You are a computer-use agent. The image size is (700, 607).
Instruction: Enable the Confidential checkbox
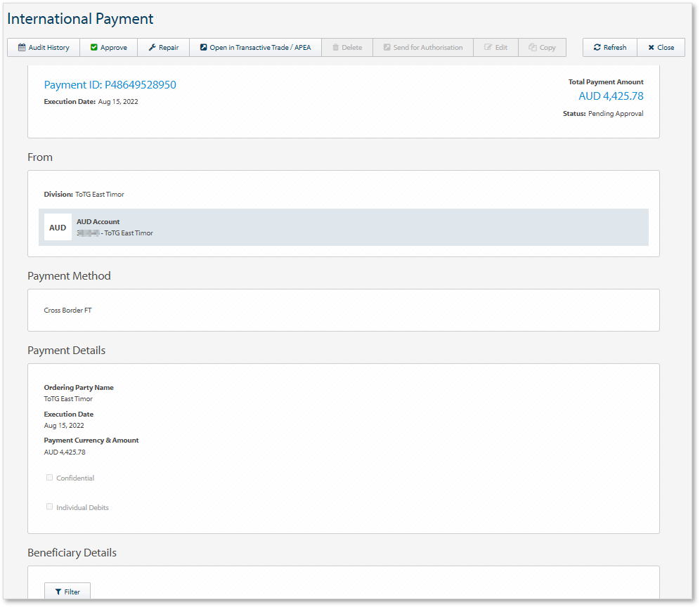click(49, 477)
